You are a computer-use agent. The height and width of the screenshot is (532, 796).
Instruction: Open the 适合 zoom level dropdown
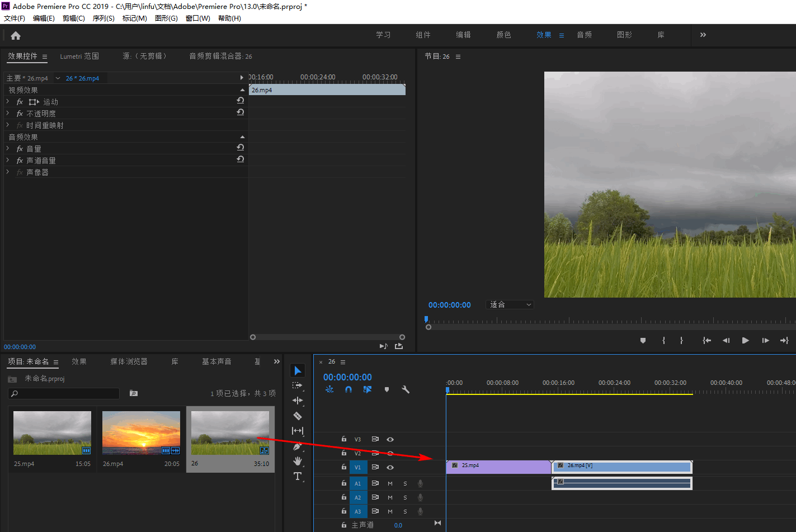(x=510, y=305)
